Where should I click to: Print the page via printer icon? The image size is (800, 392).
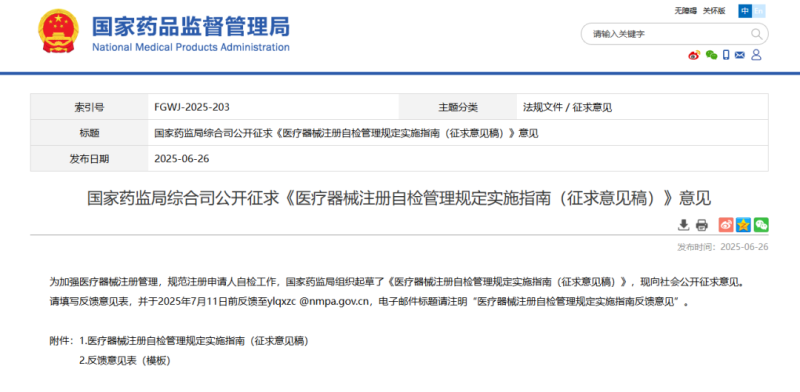click(702, 225)
